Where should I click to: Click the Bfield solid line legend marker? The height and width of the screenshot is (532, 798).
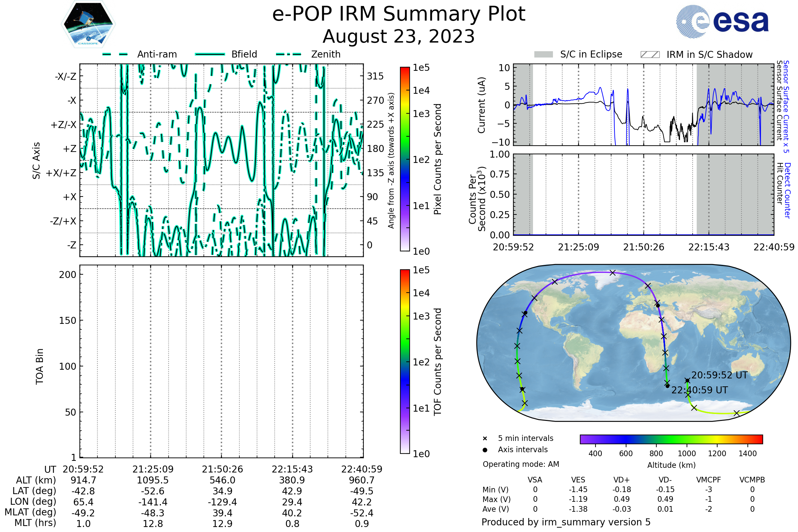(210, 54)
